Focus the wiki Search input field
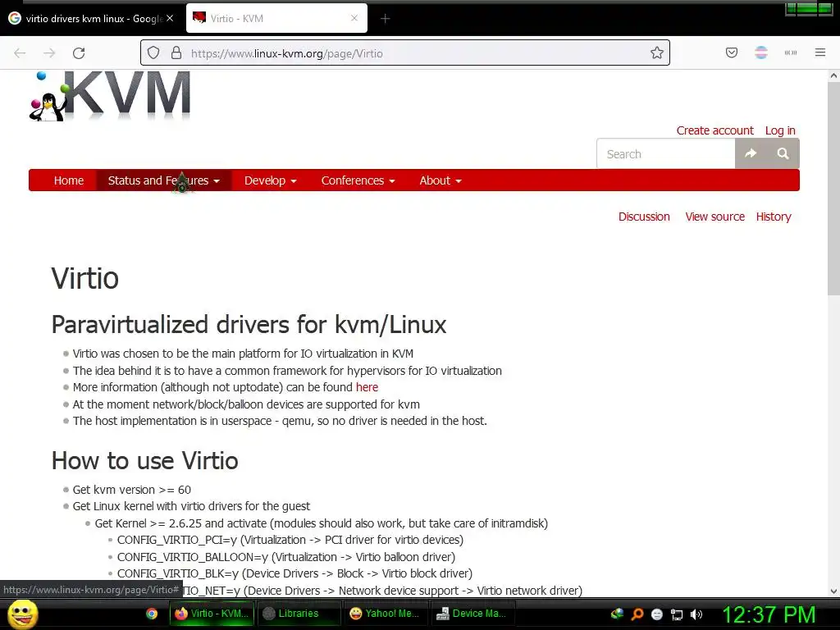Viewport: 840px width, 630px height. (666, 153)
